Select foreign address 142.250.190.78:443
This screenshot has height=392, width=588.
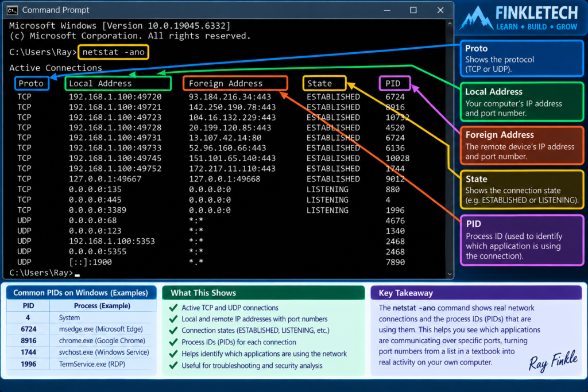pyautogui.click(x=232, y=107)
